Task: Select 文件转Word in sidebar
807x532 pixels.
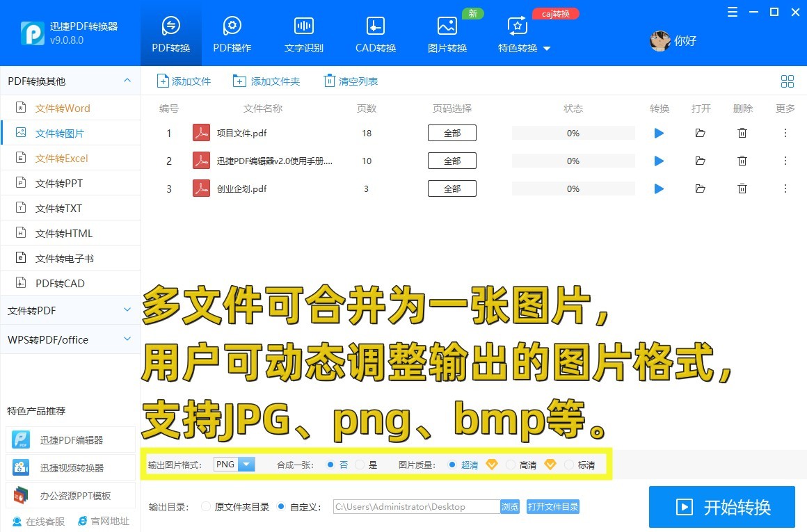Action: point(70,108)
